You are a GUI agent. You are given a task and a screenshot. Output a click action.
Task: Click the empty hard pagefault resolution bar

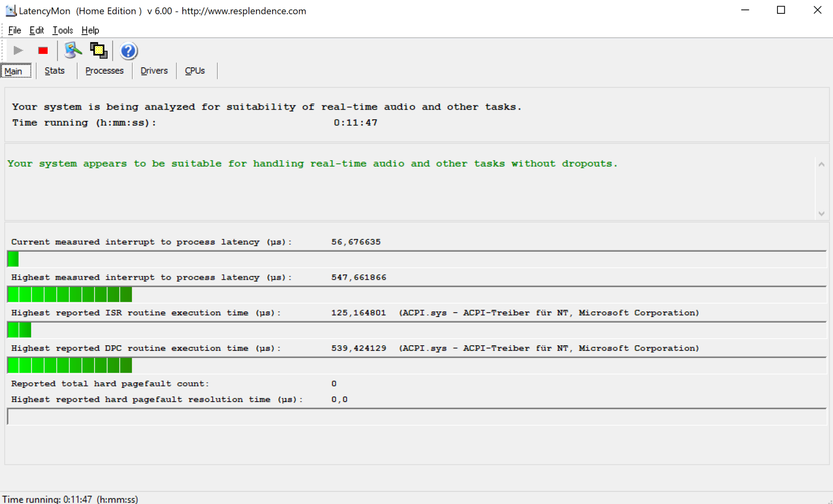point(416,417)
